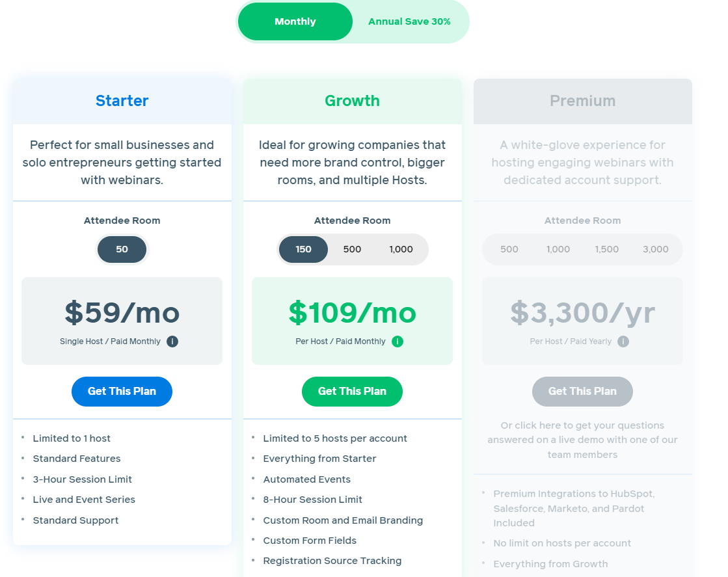This screenshot has width=728, height=577.
Task: Get the Growth plan with the green button
Action: tap(353, 392)
